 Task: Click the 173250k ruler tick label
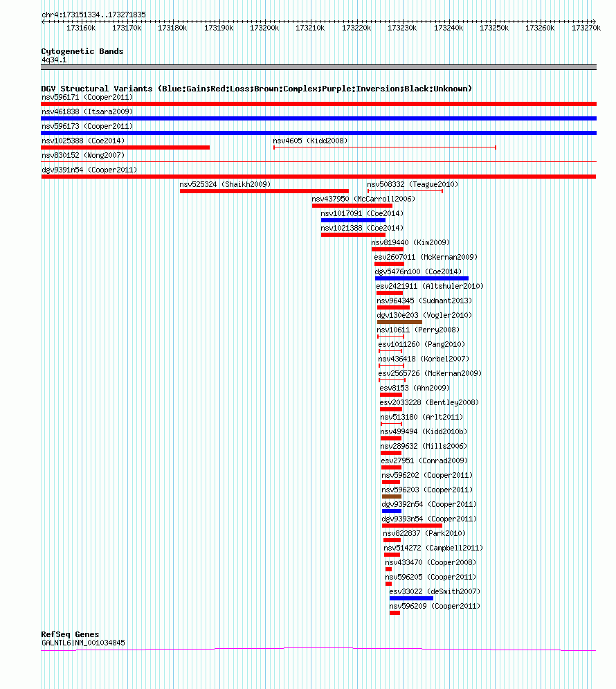494,28
